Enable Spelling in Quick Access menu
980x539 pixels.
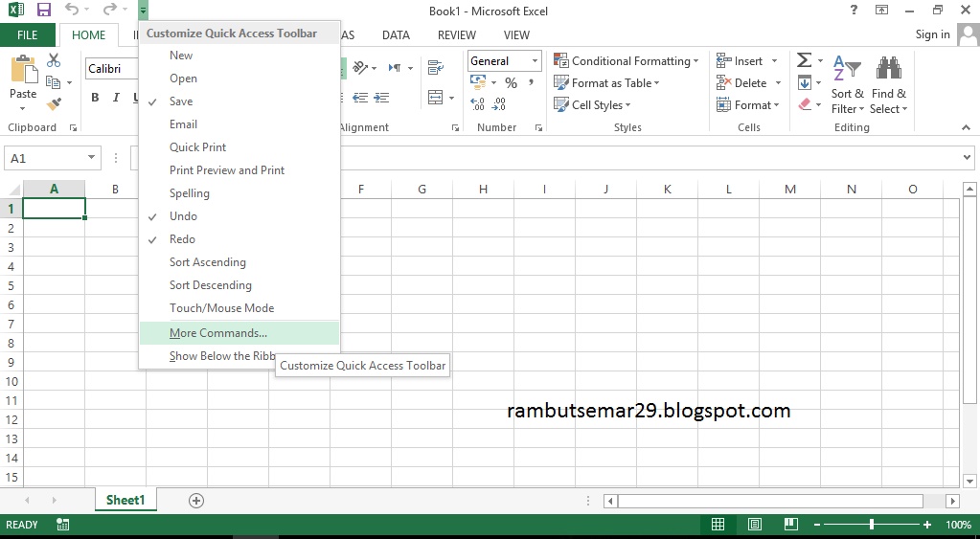(239, 193)
